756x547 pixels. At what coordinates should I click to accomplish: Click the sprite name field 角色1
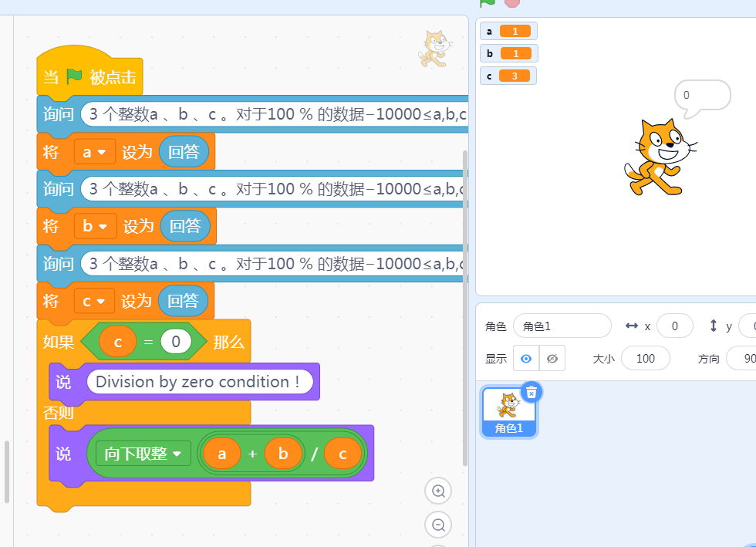562,326
